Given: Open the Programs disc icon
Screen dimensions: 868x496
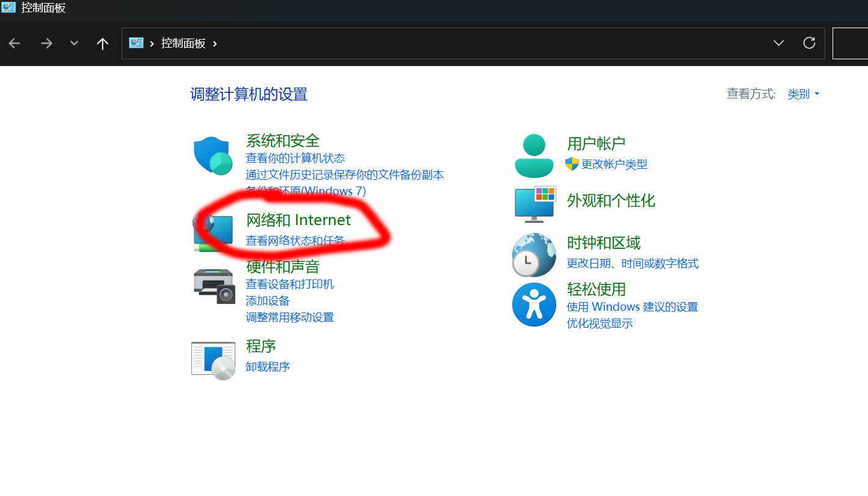Looking at the screenshot, I should click(213, 360).
